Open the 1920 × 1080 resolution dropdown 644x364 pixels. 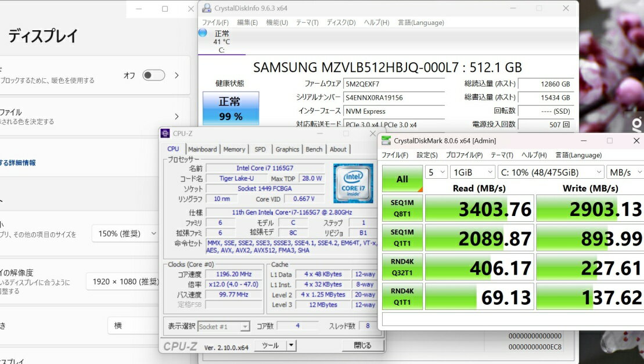123,282
